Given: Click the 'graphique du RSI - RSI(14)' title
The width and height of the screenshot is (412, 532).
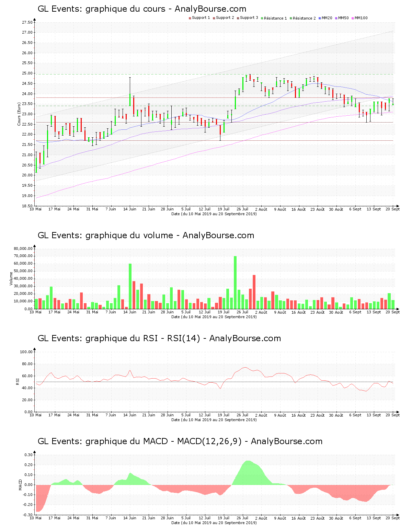Looking at the screenshot, I should coord(143,338).
